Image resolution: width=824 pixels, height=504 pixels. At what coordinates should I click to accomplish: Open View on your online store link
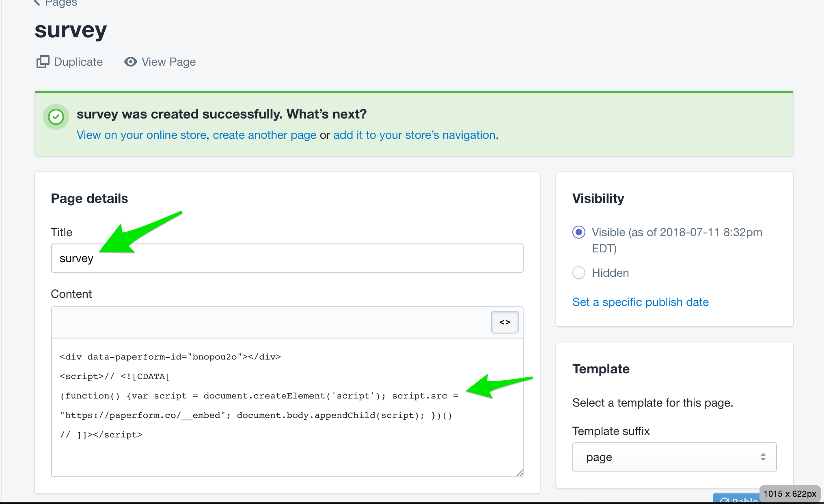(141, 135)
